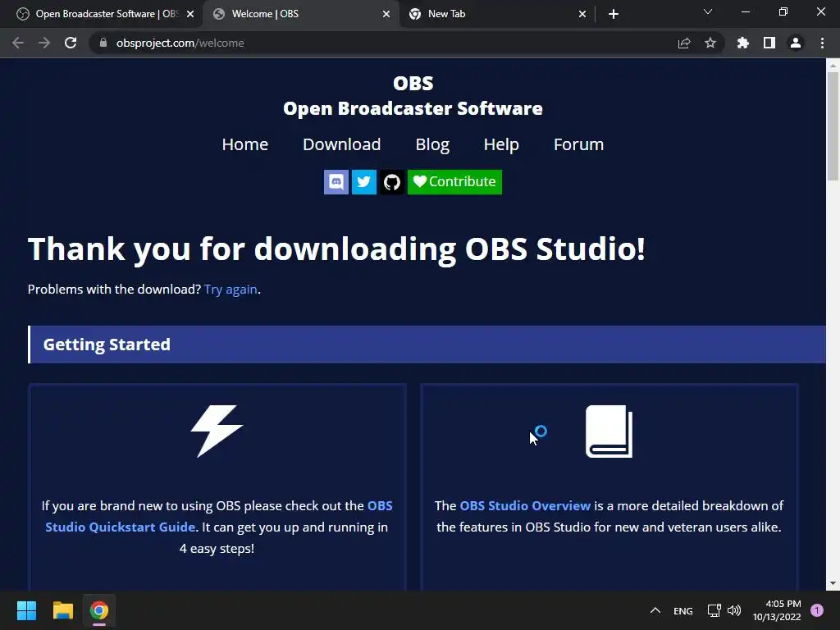This screenshot has width=840, height=630.
Task: Click the ENG language indicator
Action: (683, 610)
